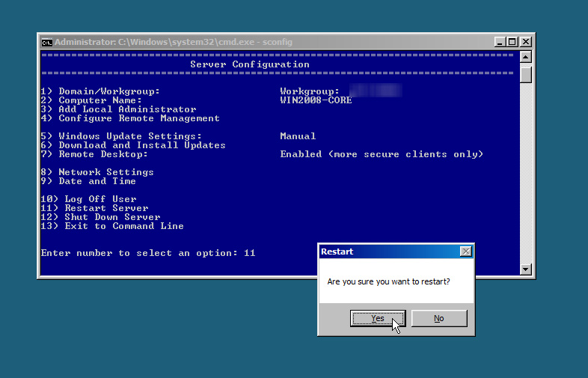588x378 pixels.
Task: Click '7) Remote Desktop:' line
Action: tap(94, 154)
